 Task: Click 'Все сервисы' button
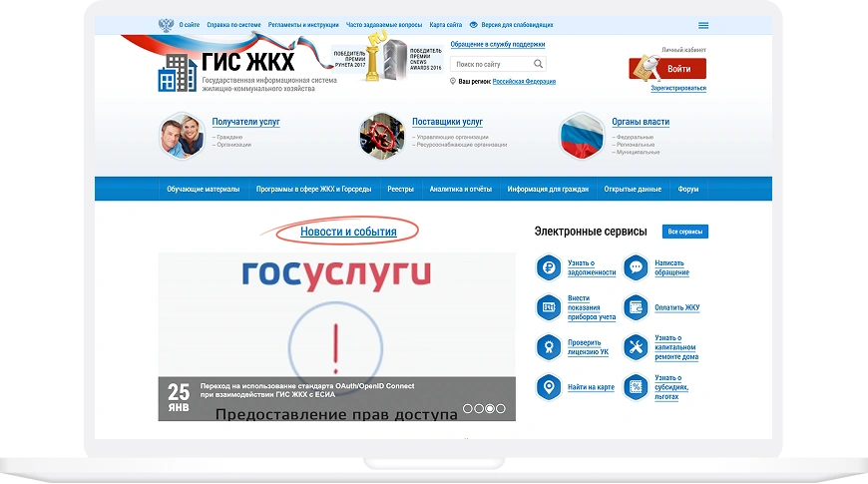[684, 232]
